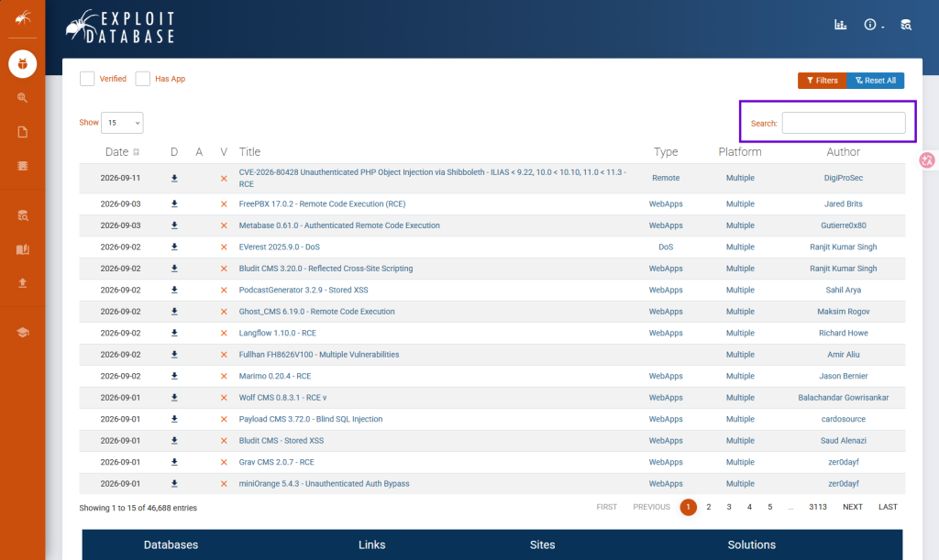Download the FreePBX 17.0.2 exploit
This screenshot has width=939, height=560.
[174, 204]
